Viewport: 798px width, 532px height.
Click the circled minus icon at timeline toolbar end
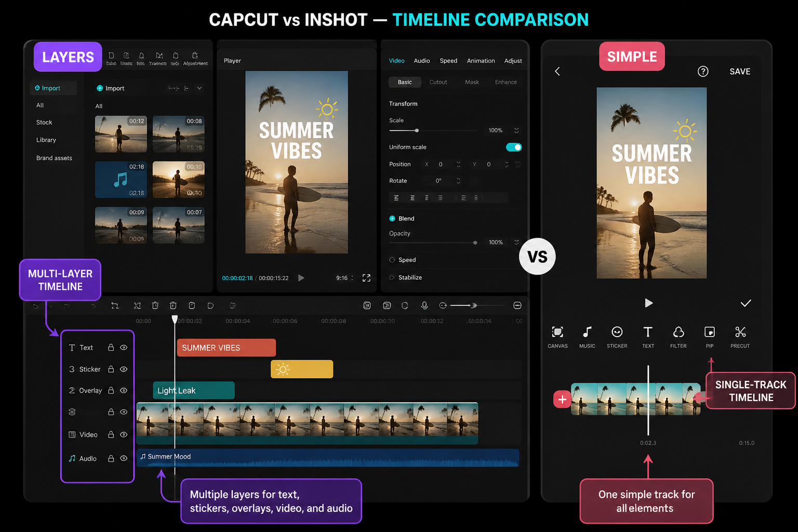coord(517,305)
